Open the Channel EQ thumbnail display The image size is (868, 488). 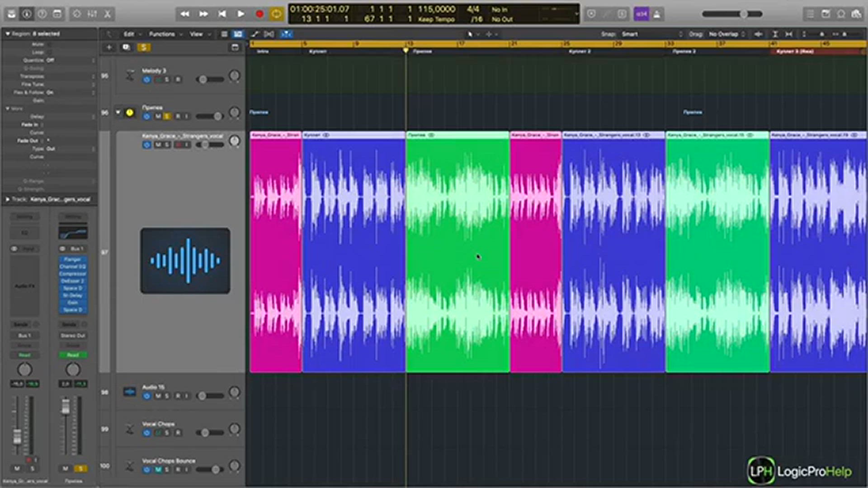point(73,233)
